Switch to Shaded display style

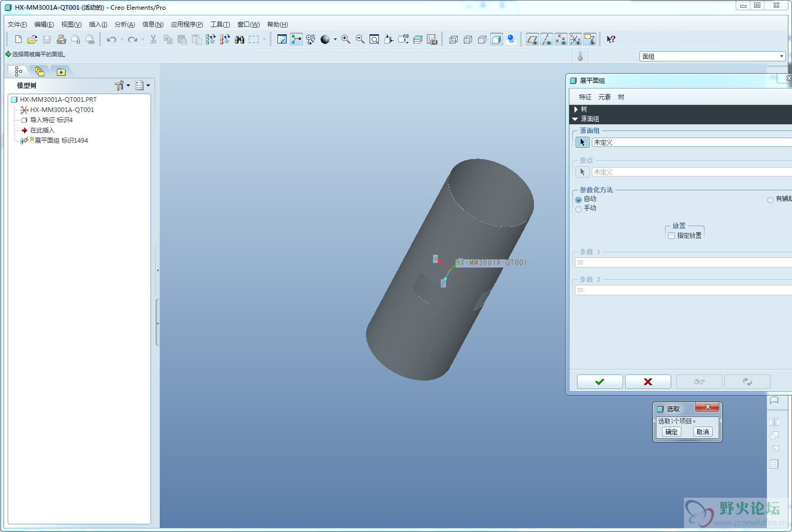click(x=497, y=39)
